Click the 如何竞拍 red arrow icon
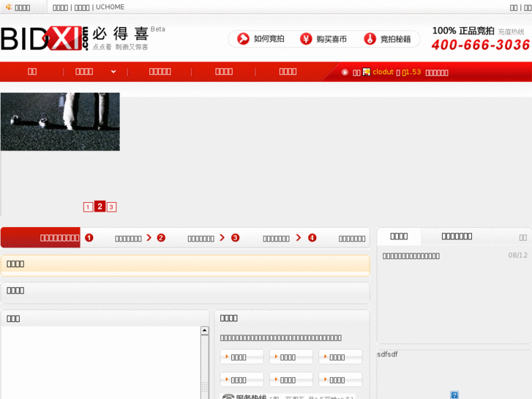This screenshot has height=399, width=532. point(243,39)
